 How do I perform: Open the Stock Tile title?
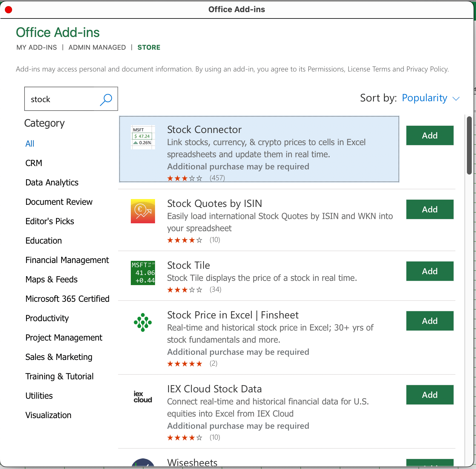click(189, 265)
